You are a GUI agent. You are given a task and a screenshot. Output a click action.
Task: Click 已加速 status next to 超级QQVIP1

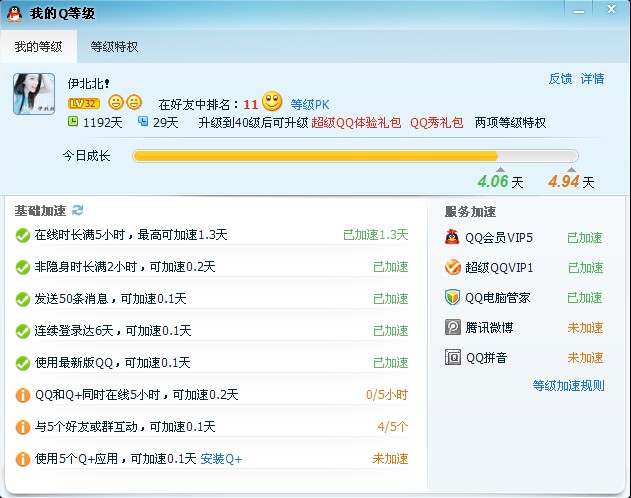(585, 267)
